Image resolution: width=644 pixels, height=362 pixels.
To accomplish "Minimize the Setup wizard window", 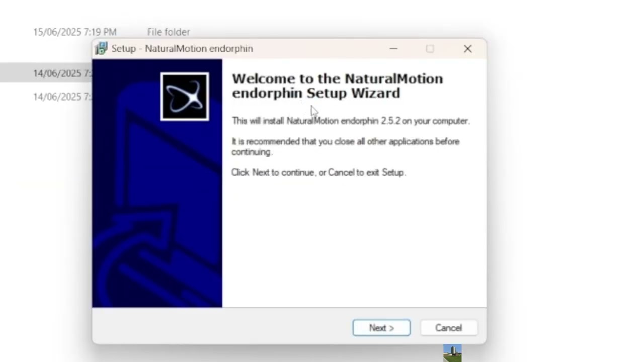I will [393, 49].
